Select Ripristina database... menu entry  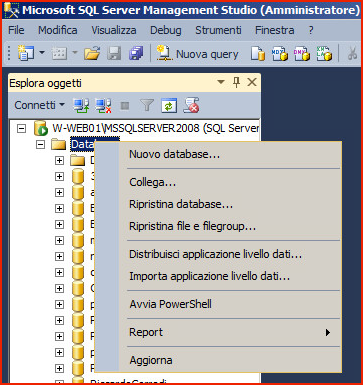click(x=218, y=204)
